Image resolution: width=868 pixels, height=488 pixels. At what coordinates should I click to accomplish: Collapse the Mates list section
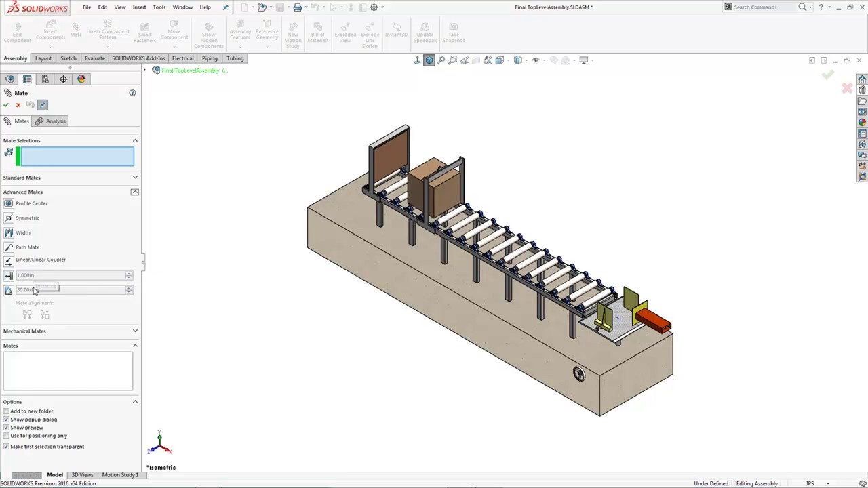[x=135, y=346]
